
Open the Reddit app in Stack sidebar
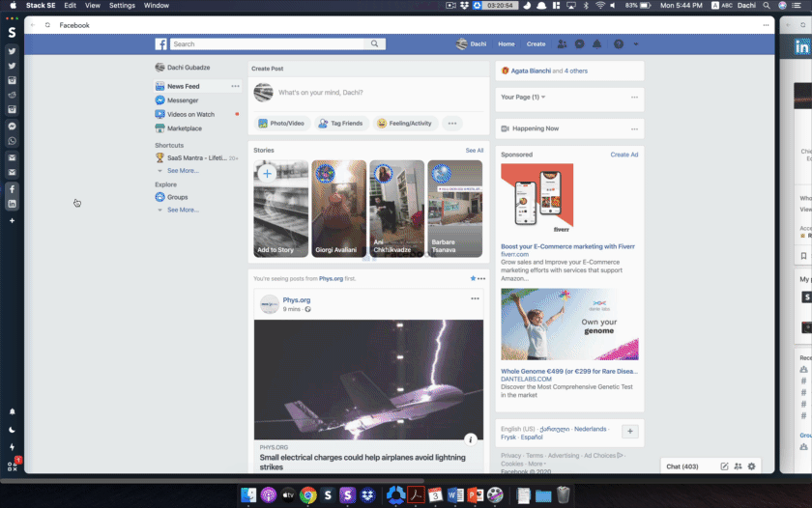(x=12, y=95)
